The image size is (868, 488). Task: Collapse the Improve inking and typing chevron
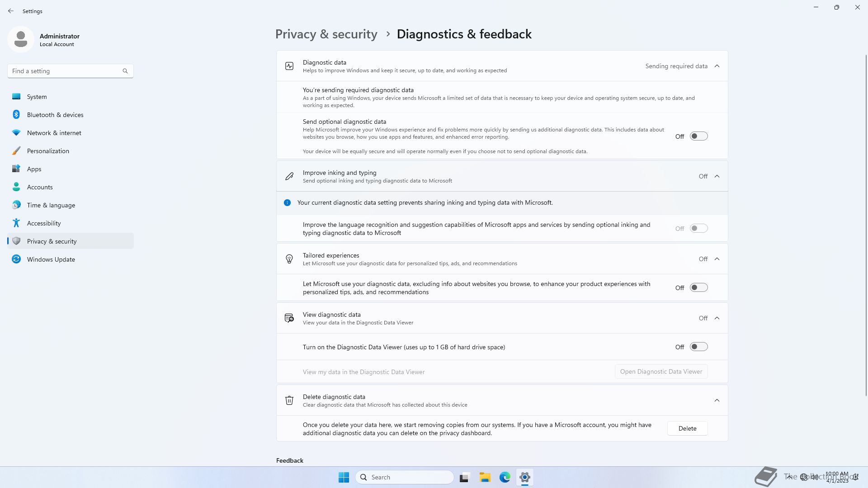click(x=717, y=177)
